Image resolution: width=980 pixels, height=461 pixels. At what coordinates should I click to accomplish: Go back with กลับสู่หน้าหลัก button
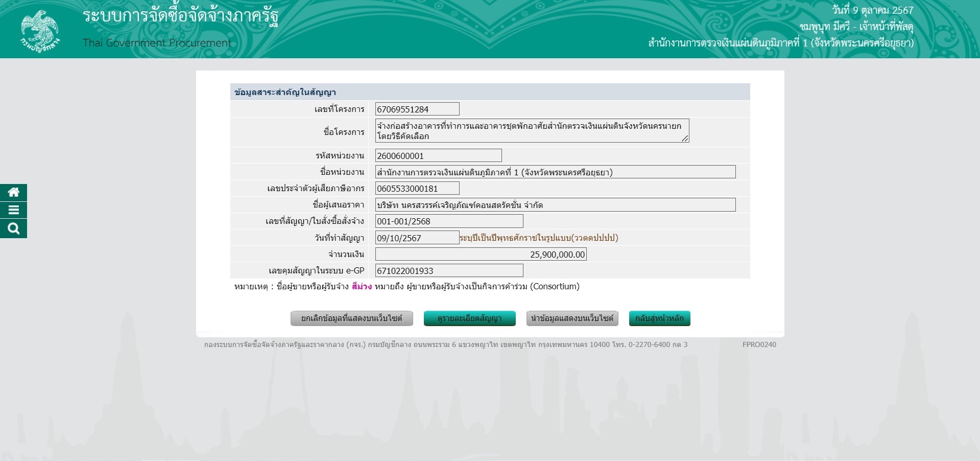659,318
